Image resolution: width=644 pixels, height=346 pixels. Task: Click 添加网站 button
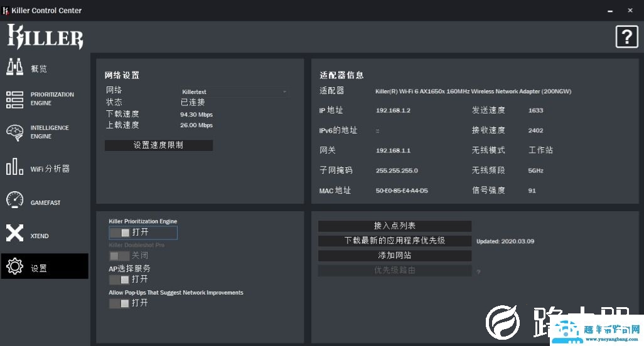pyautogui.click(x=395, y=255)
